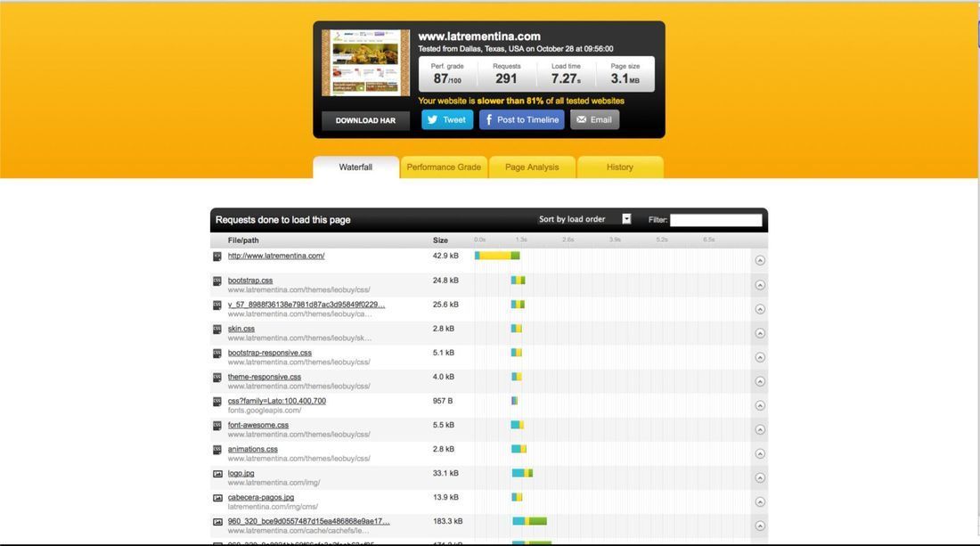Image resolution: width=980 pixels, height=546 pixels.
Task: Click the 7.27s Load time value
Action: tap(566, 78)
